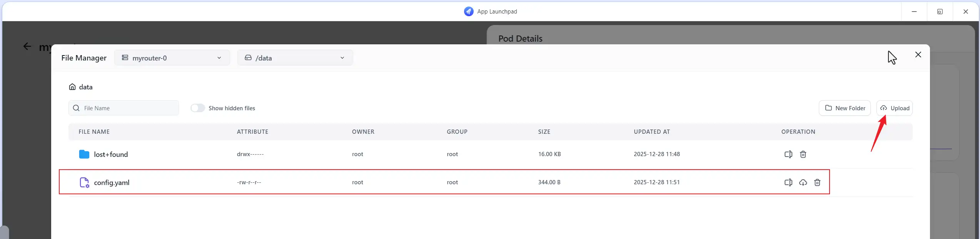The width and height of the screenshot is (980, 239).
Task: Select the config.yaml file name
Action: point(112,182)
